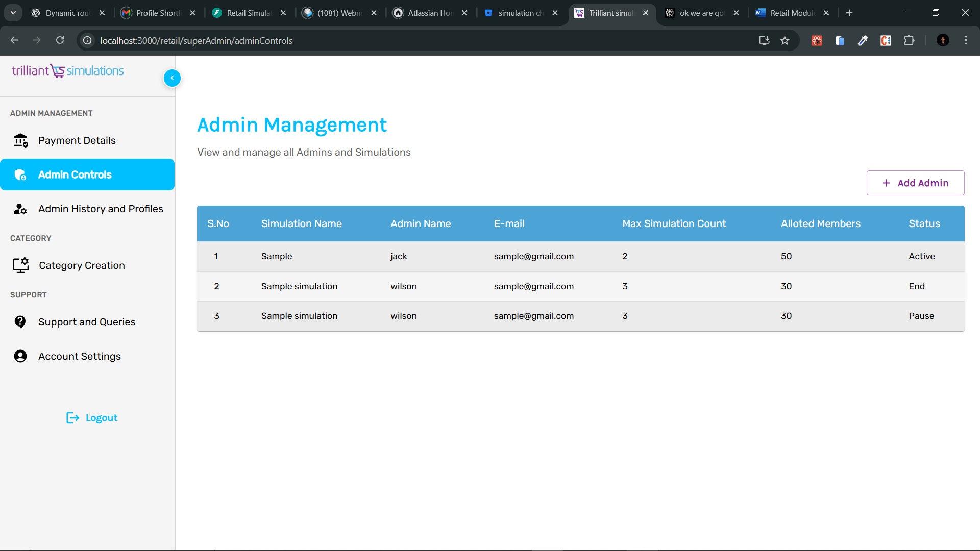The image size is (980, 551).
Task: Click the Logout link
Action: (x=101, y=418)
